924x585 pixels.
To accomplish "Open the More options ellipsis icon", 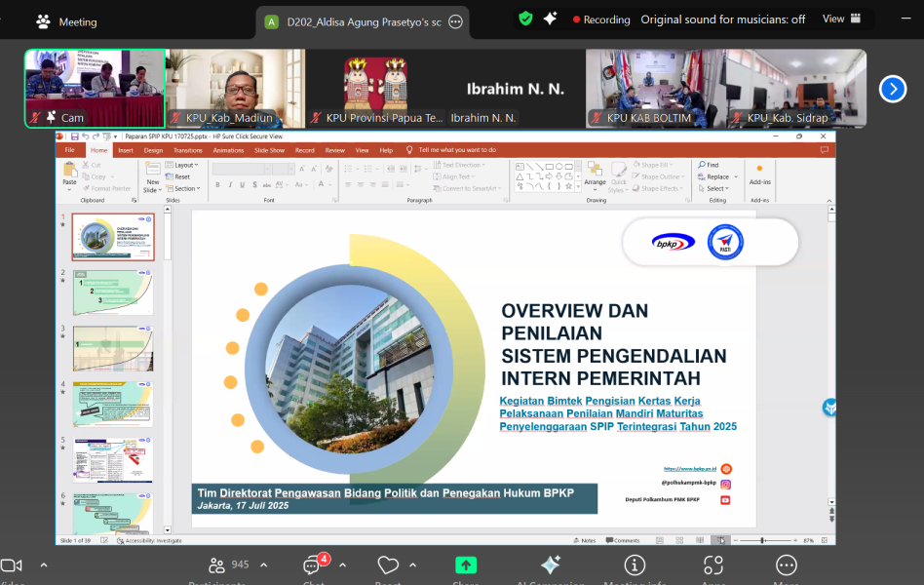I will 786,565.
